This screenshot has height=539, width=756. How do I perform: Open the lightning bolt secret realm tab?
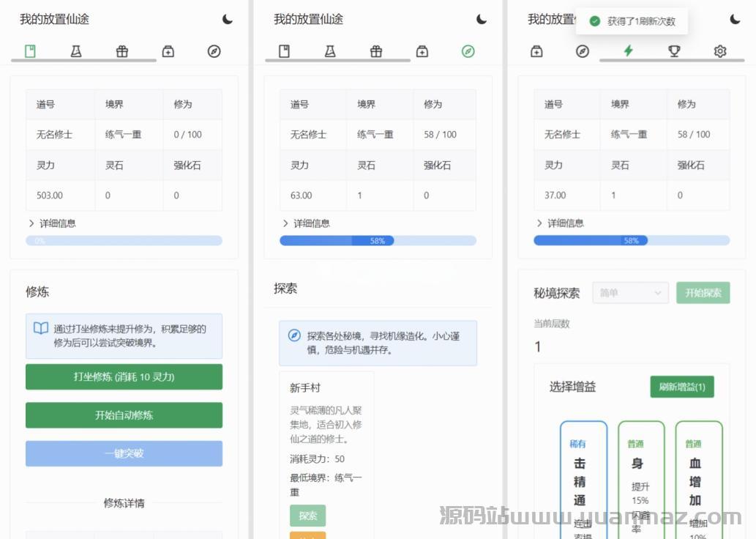pos(628,51)
